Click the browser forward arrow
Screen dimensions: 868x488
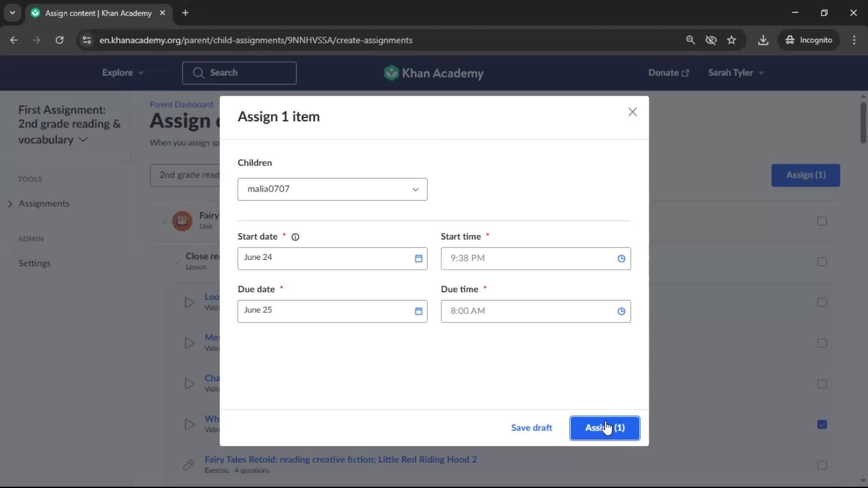37,40
